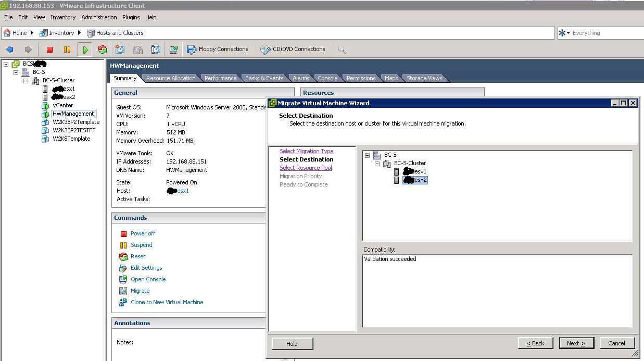Switch to the Alarms tab
This screenshot has height=361, width=644.
(301, 78)
